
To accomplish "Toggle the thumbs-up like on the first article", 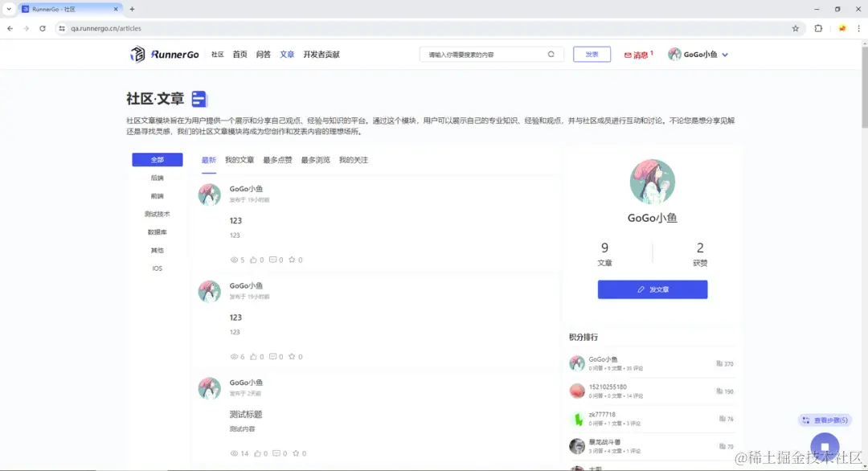I will [x=255, y=260].
